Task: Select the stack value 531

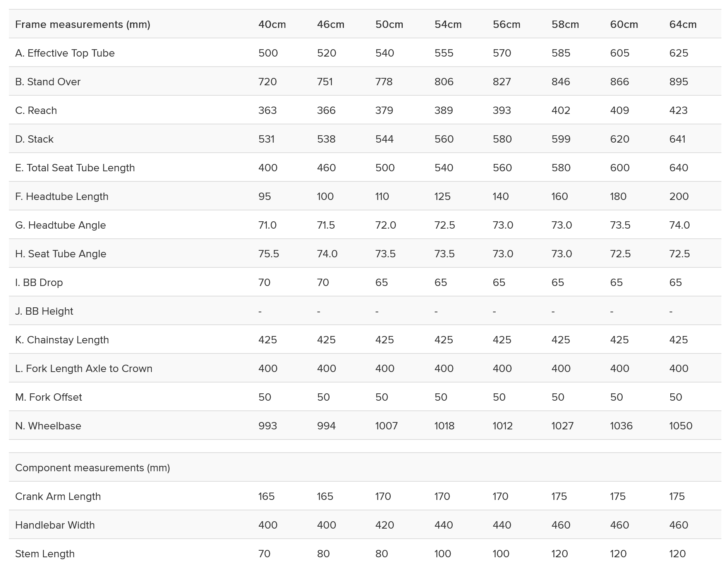Action: click(x=266, y=139)
